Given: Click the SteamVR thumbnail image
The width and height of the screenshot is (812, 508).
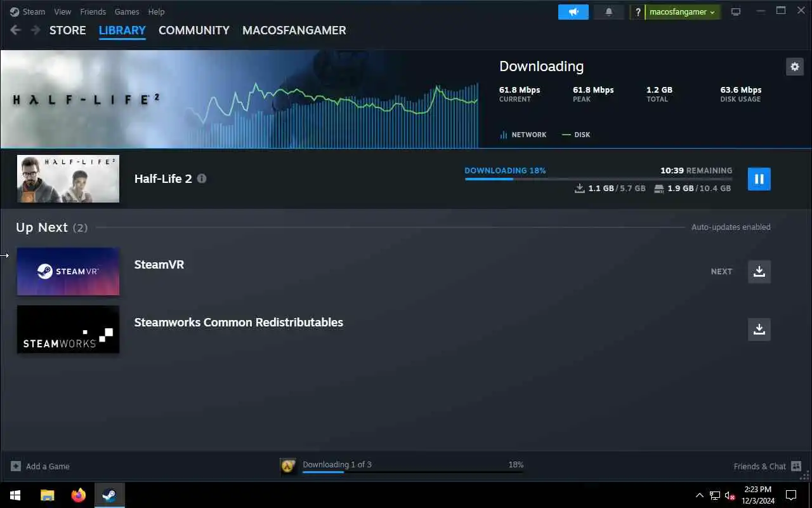Looking at the screenshot, I should tap(68, 271).
